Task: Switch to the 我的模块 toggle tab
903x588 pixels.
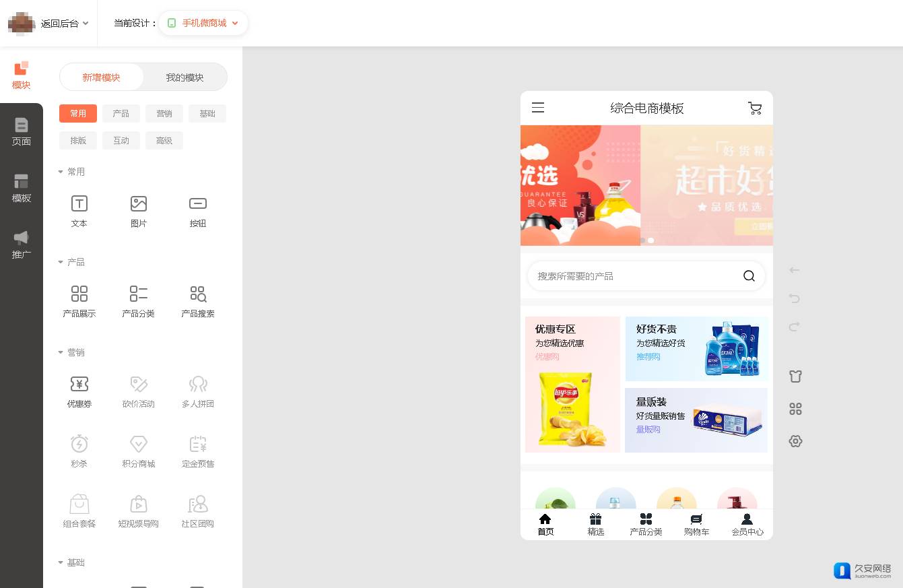Action: click(185, 77)
